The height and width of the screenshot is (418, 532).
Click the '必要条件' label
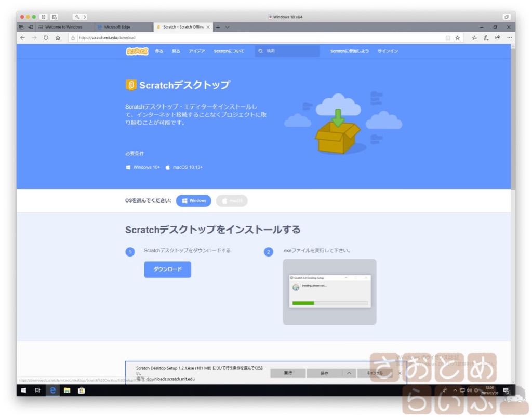[x=135, y=154]
